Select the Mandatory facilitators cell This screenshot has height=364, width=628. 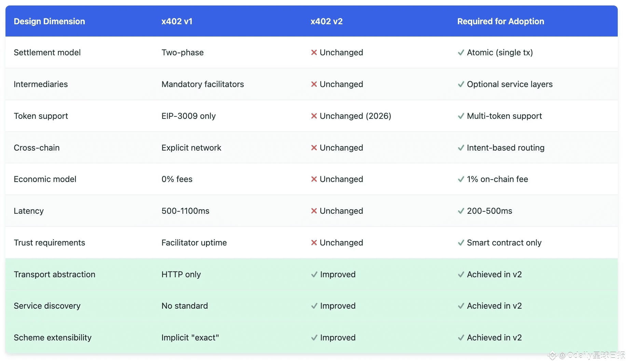tap(203, 84)
